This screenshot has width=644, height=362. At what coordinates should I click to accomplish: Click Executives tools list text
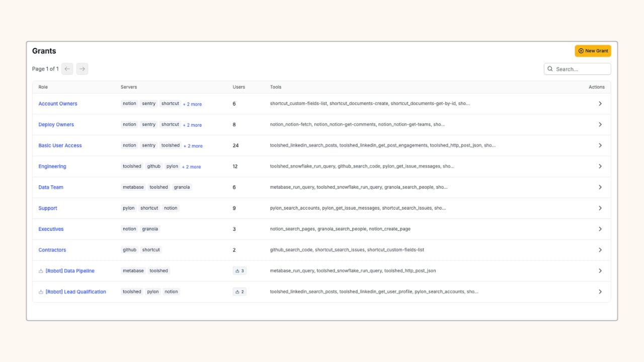[x=340, y=229]
